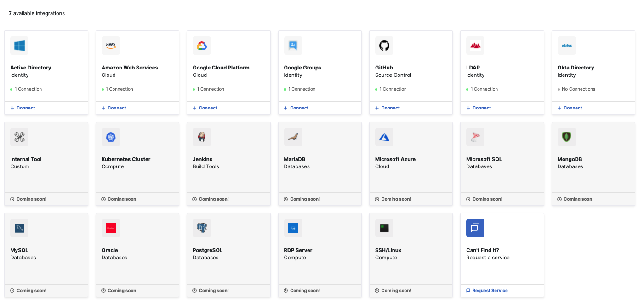Click the Okta Directory logo icon
644x304 pixels.
[567, 46]
